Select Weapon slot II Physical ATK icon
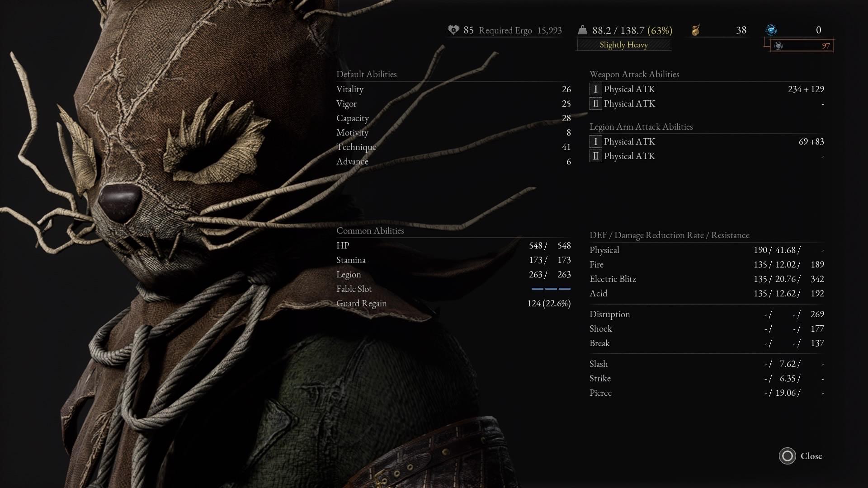Viewport: 868px width, 488px height. (595, 104)
